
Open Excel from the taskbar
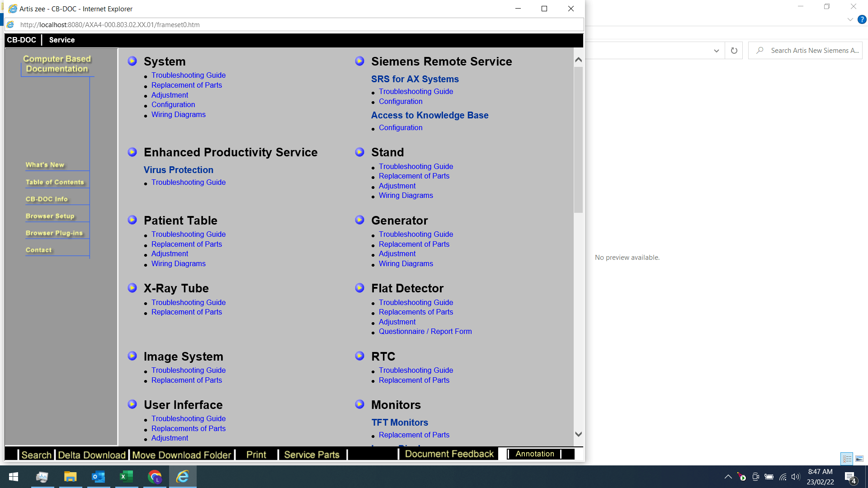click(127, 477)
